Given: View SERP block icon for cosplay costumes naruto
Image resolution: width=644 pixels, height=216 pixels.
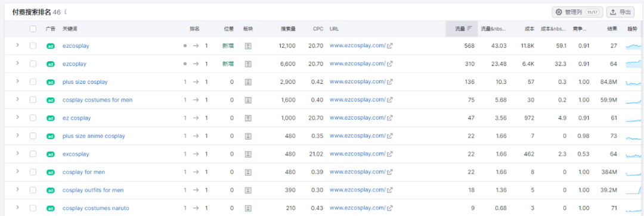Looking at the screenshot, I should [x=248, y=208].
